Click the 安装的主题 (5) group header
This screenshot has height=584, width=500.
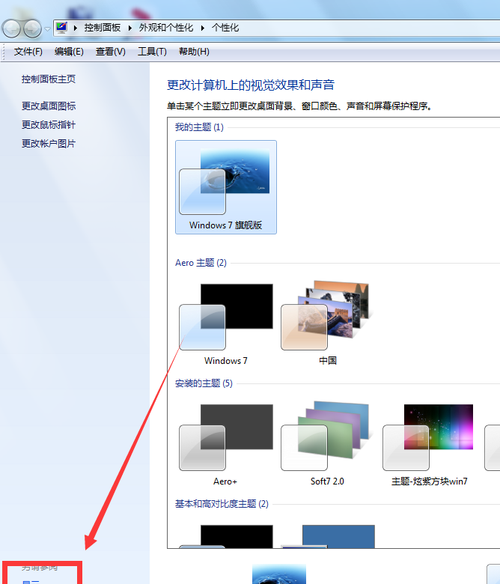tap(204, 383)
